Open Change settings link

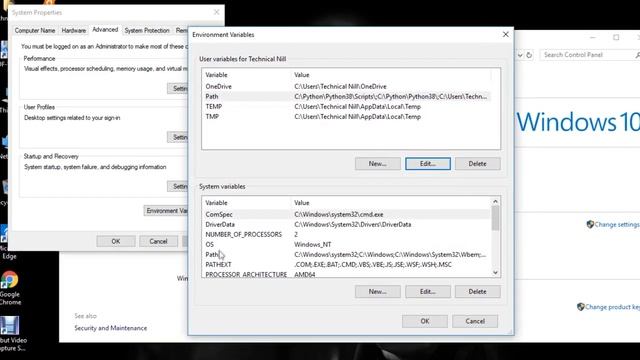pos(617,224)
